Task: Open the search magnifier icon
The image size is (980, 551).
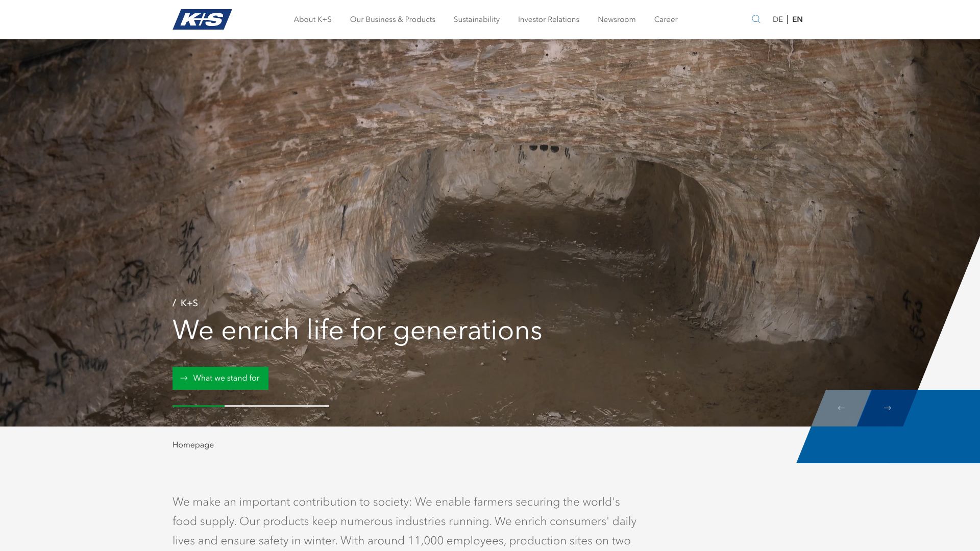Action: (x=756, y=19)
